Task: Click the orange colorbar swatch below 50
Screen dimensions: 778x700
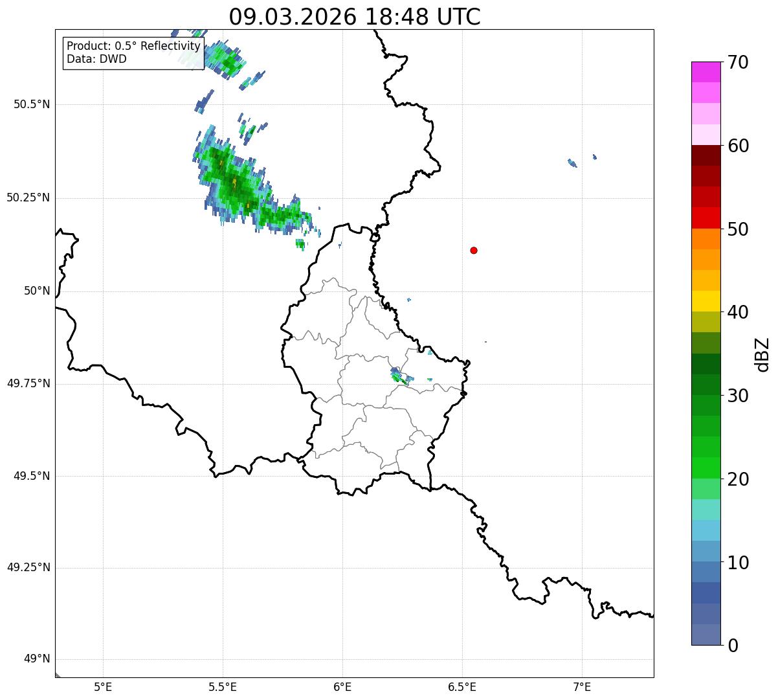Action: pos(706,239)
